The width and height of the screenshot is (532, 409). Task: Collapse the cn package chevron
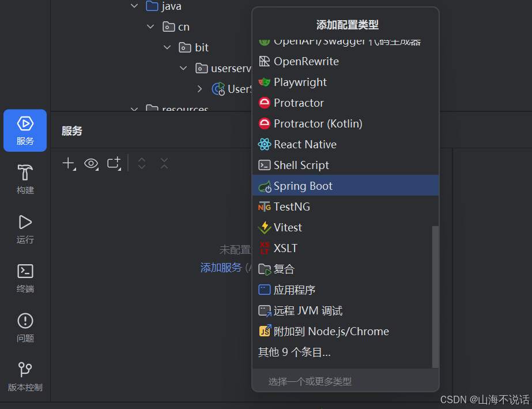point(150,27)
